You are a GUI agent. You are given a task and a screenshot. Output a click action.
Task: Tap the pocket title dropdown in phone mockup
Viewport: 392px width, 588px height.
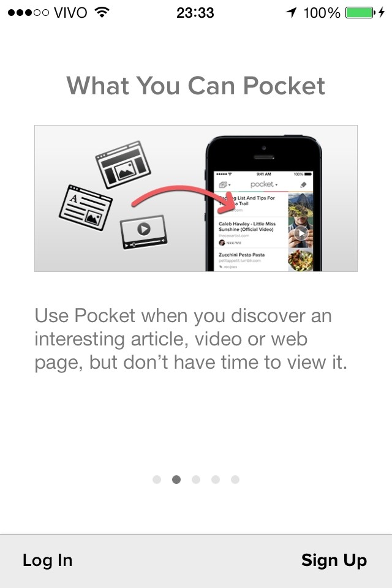tap(264, 184)
